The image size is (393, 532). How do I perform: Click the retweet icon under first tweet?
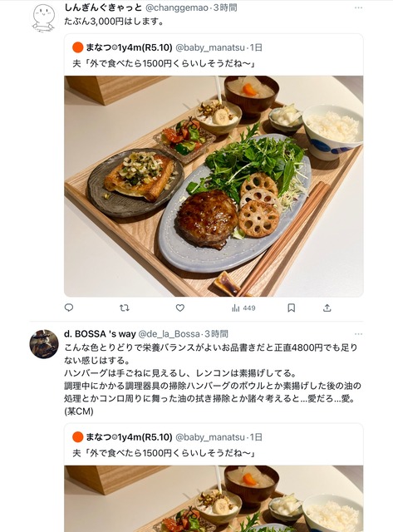point(125,308)
